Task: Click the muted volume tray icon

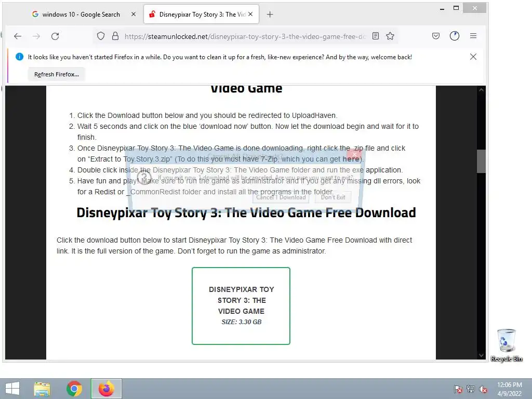Action: (483, 389)
